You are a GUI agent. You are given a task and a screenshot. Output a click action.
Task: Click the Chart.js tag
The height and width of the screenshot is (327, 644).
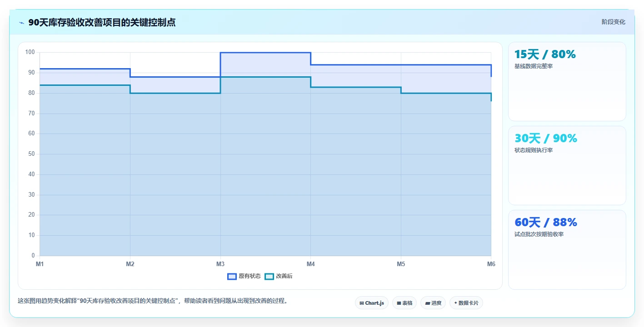click(x=371, y=303)
